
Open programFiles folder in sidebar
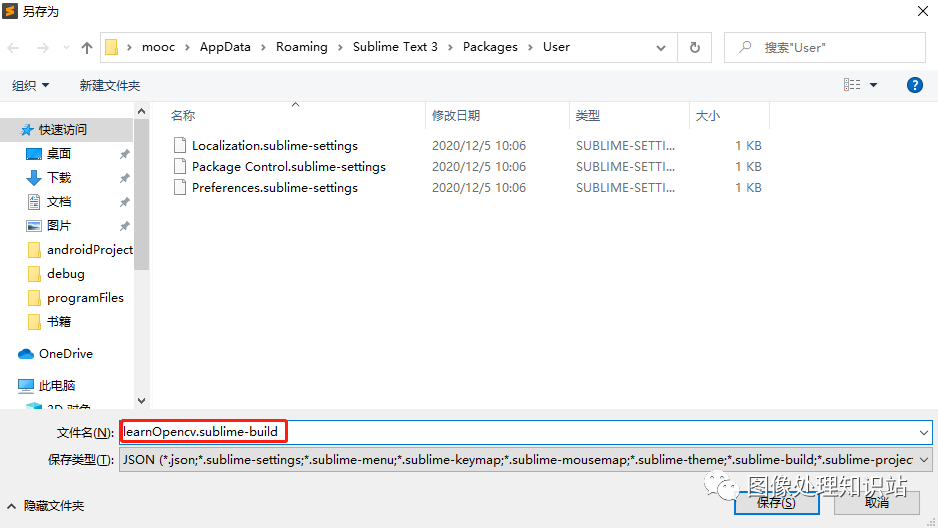coord(85,297)
